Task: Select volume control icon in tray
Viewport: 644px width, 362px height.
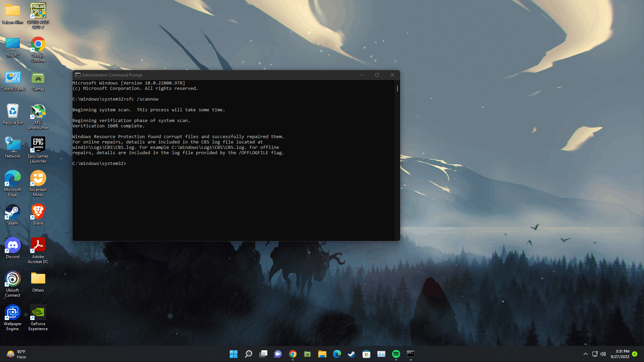Action: pos(603,354)
